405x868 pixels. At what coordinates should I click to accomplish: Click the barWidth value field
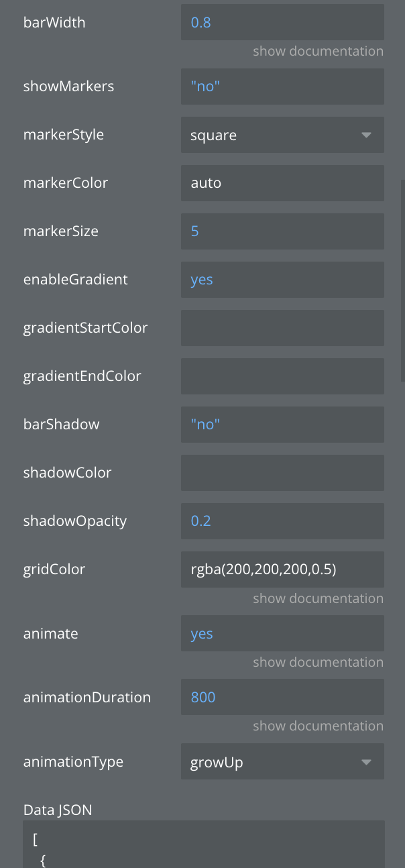pos(282,23)
